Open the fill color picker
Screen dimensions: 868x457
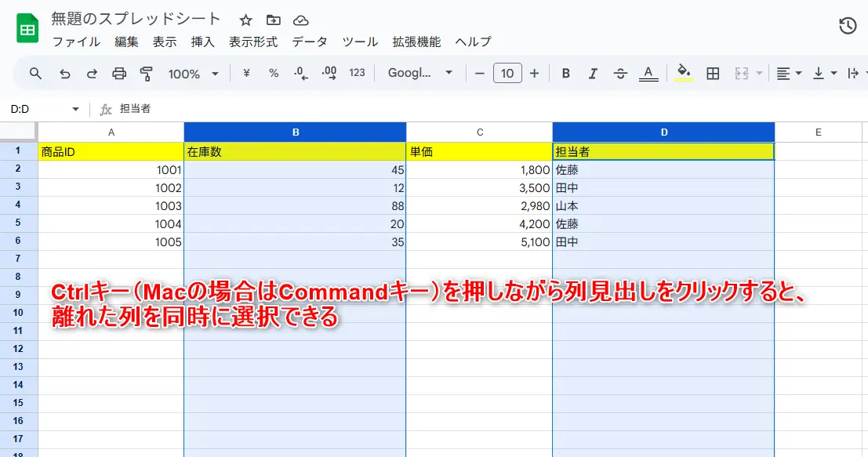(x=684, y=74)
